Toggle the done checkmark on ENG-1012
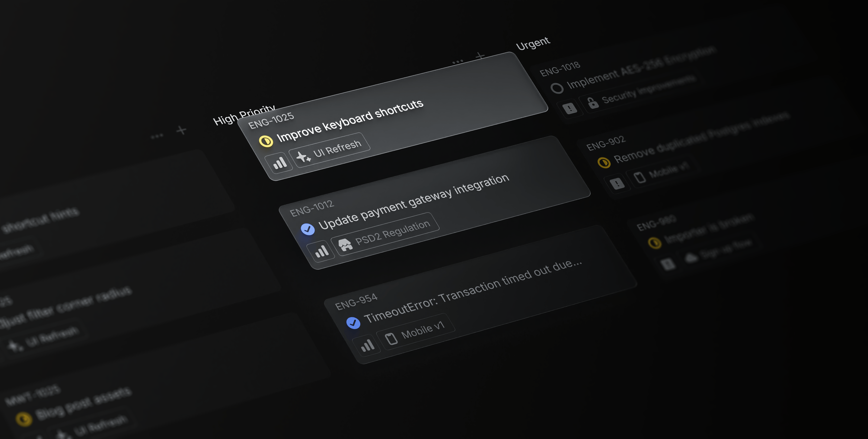The height and width of the screenshot is (439, 868). [308, 229]
